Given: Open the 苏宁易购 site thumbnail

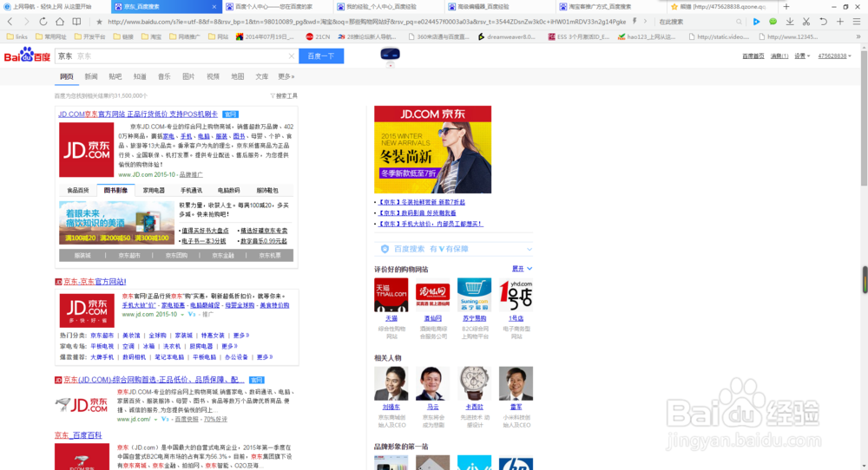Looking at the screenshot, I should point(474,295).
